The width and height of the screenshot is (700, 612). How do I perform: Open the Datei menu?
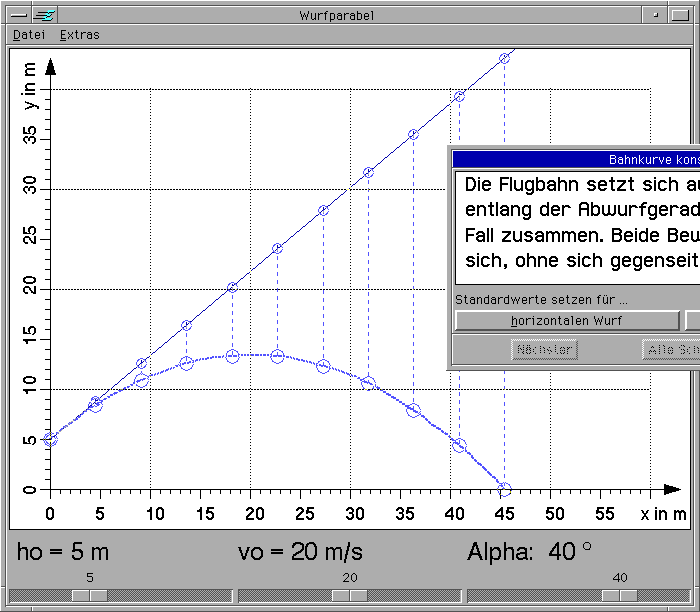[x=28, y=35]
